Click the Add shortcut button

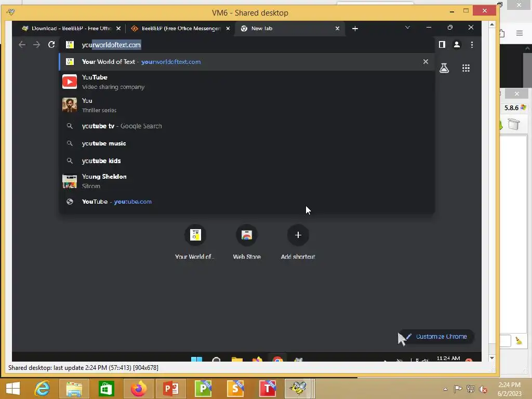pyautogui.click(x=298, y=242)
